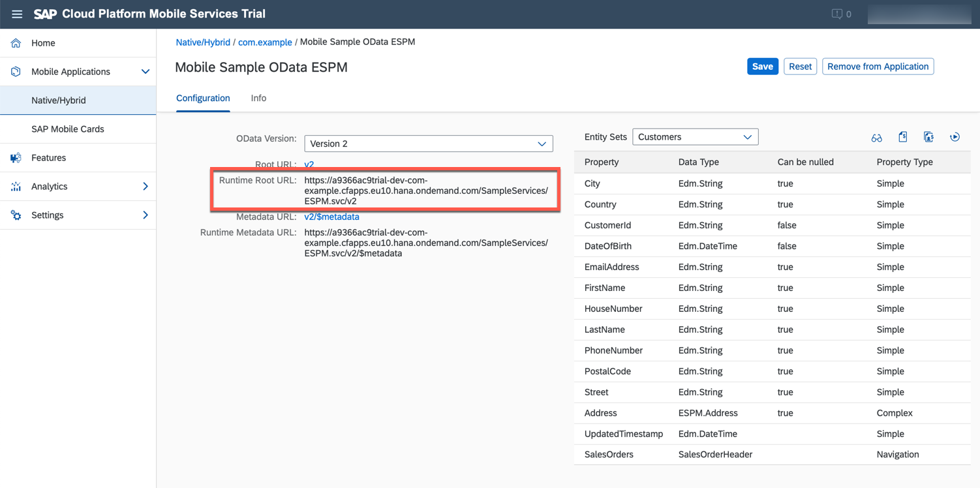980x488 pixels.
Task: Go to Home via the house icon
Action: [16, 43]
